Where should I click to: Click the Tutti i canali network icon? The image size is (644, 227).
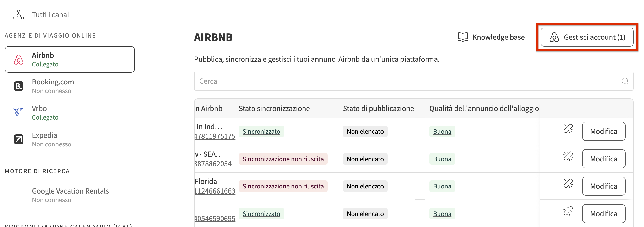18,15
